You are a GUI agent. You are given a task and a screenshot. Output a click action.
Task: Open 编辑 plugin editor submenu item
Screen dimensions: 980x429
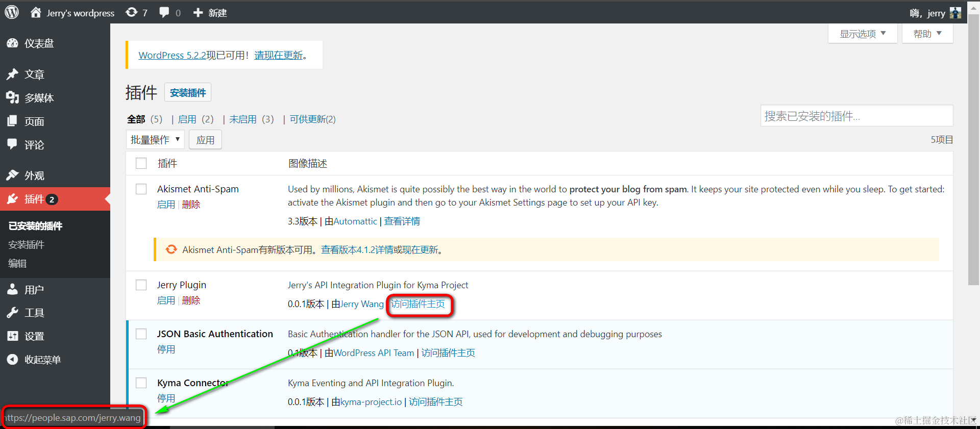pyautogui.click(x=17, y=264)
